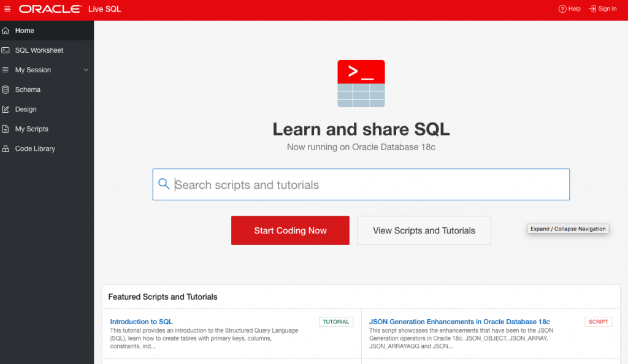Click the Design chart icon
The width and height of the screenshot is (628, 364).
(x=6, y=109)
